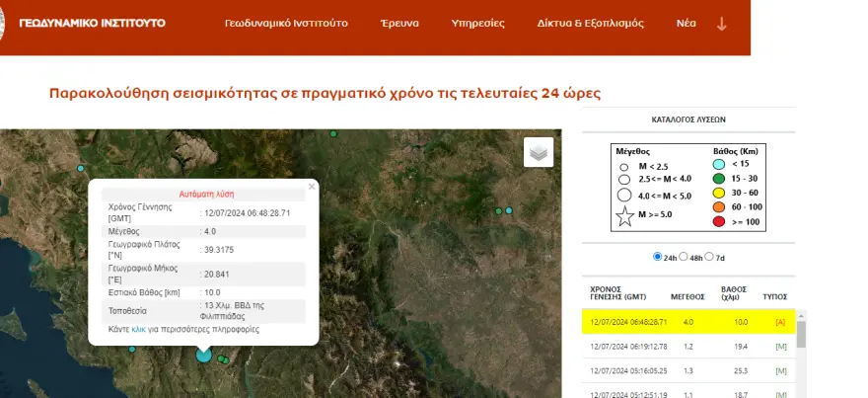The width and height of the screenshot is (868, 398).
Task: Select the 06:19:12.78 magnitude 1.2 row
Action: 688,347
